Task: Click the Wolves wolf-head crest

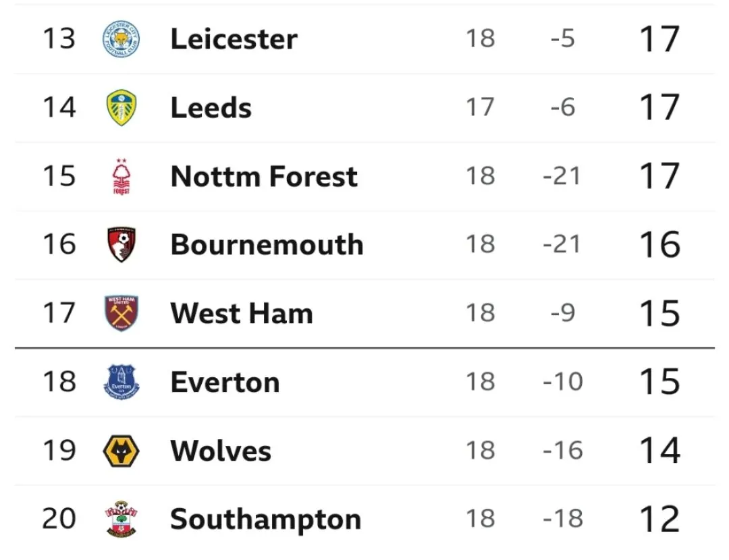Action: pos(122,451)
